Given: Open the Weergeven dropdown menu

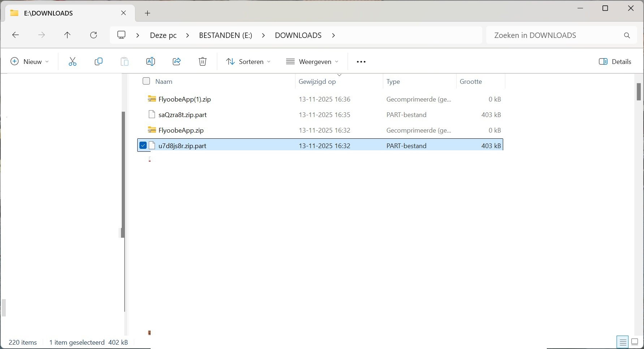Looking at the screenshot, I should point(312,62).
